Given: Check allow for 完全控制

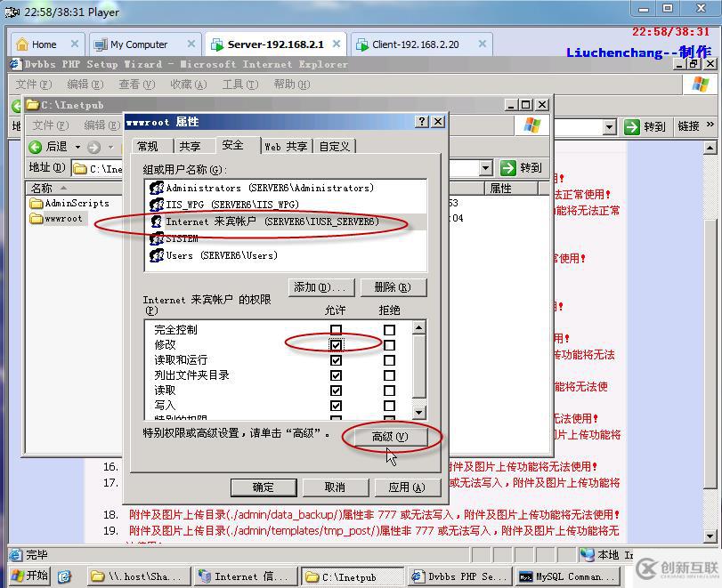Looking at the screenshot, I should click(337, 330).
